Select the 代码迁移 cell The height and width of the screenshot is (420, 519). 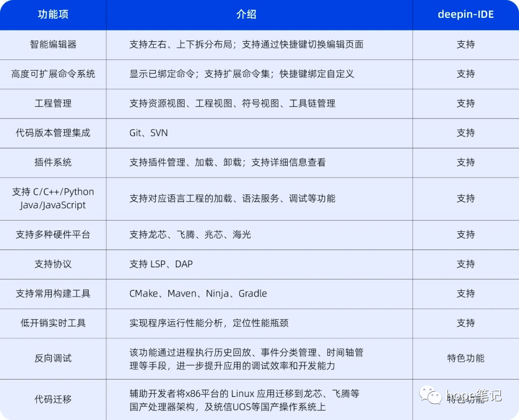coord(53,399)
